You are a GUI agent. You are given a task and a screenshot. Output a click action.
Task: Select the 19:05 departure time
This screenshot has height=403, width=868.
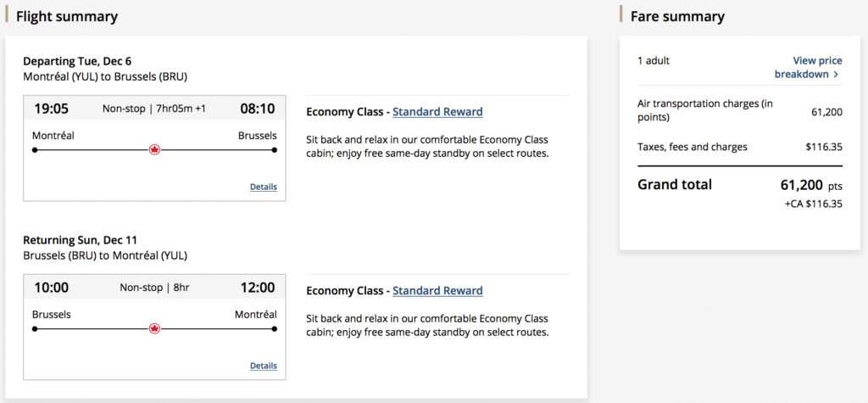[51, 109]
